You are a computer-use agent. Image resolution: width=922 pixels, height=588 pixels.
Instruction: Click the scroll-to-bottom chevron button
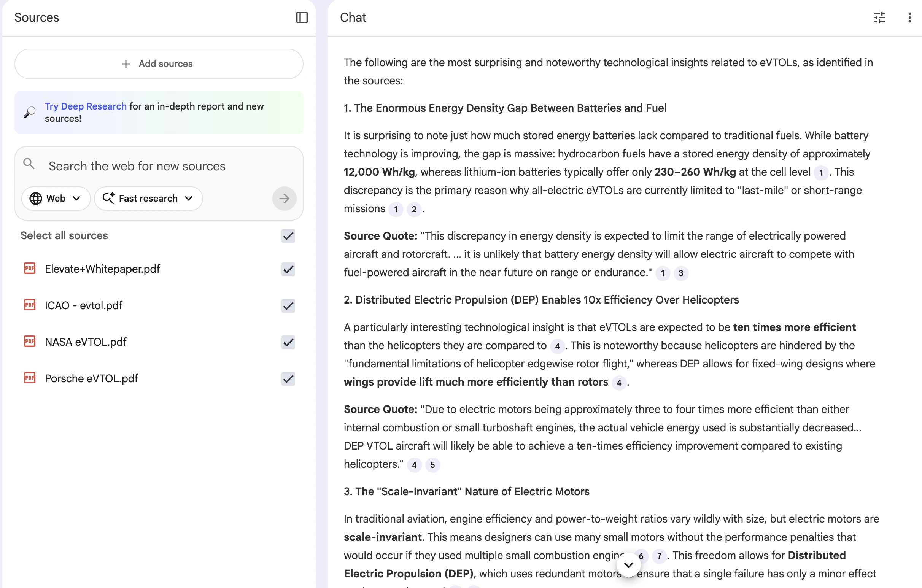(628, 565)
